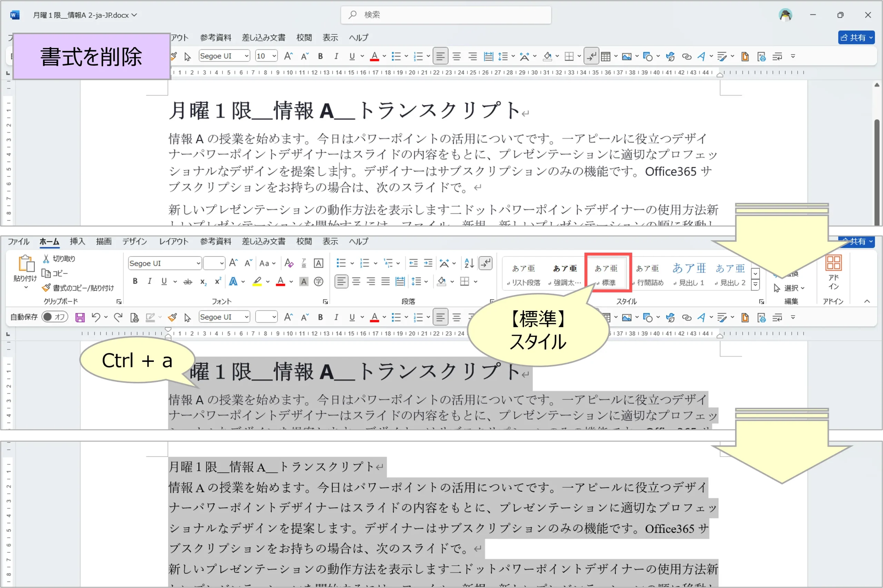Toggle Bold in the ribbon Font group
The width and height of the screenshot is (883, 588).
tap(135, 282)
